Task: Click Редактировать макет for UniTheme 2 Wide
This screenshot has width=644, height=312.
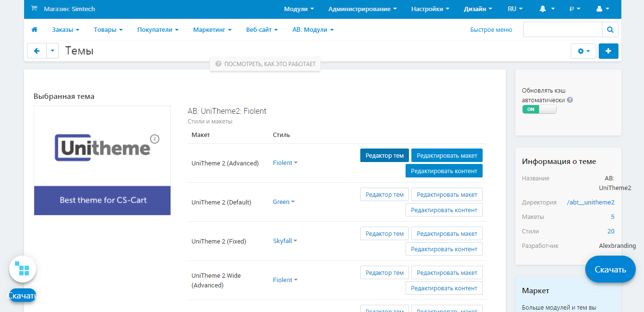Action: tap(447, 272)
